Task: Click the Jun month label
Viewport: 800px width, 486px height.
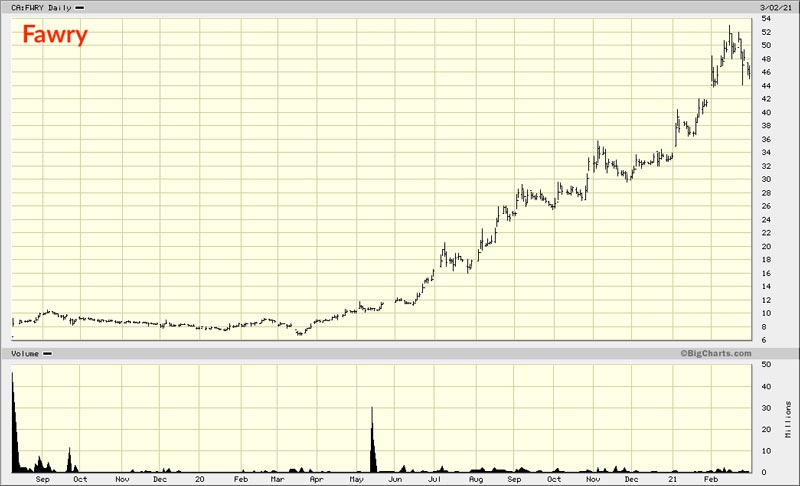Action: pyautogui.click(x=395, y=479)
